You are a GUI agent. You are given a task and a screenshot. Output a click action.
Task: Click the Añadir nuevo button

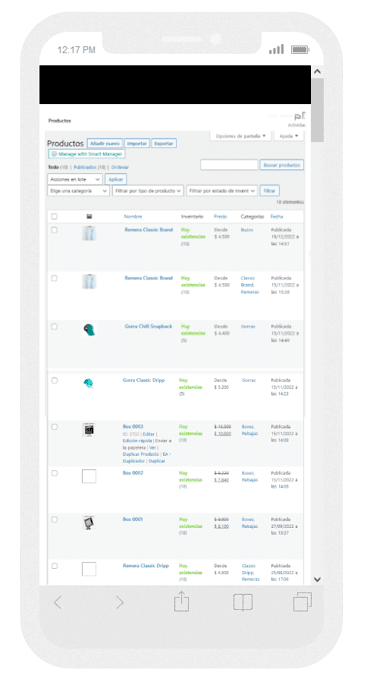105,143
